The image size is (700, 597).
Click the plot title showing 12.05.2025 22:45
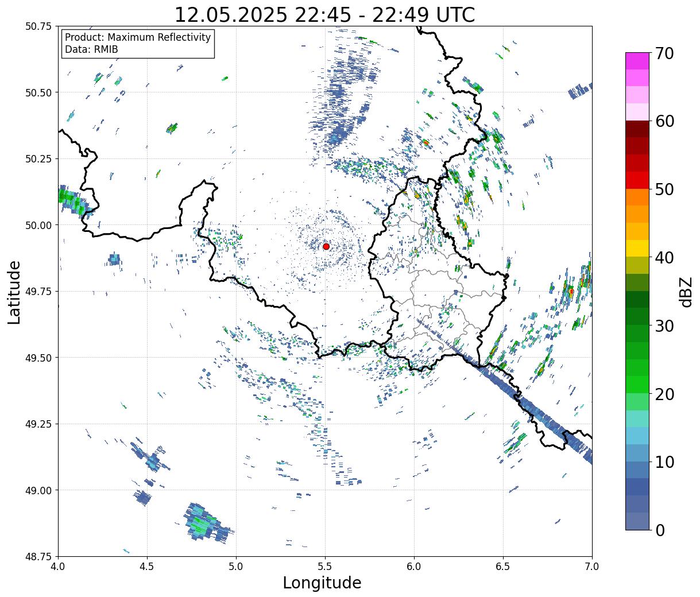pos(324,14)
